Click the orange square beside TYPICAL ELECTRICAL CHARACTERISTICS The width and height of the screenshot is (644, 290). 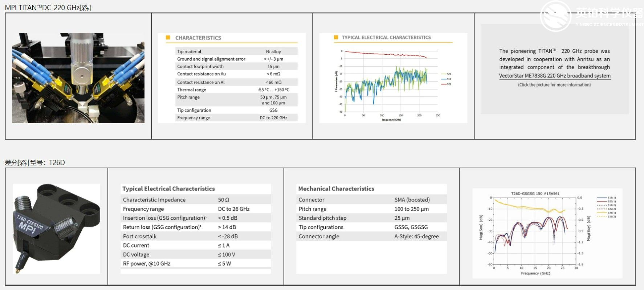pyautogui.click(x=336, y=37)
